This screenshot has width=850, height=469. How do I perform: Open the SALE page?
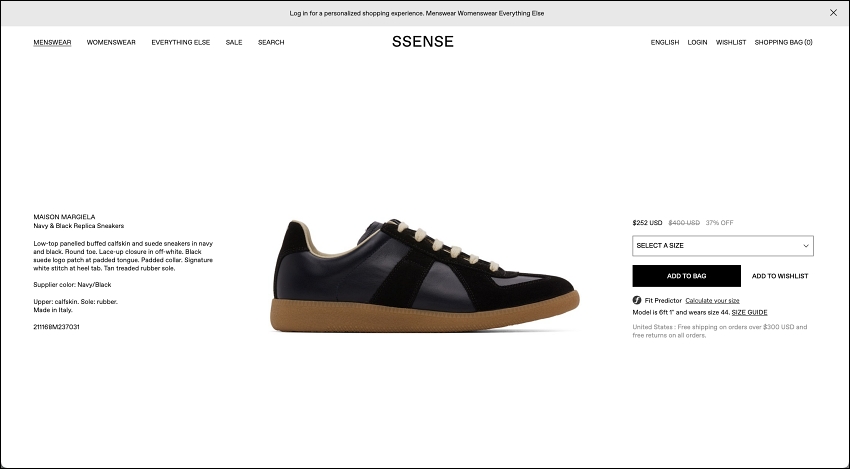tap(234, 43)
